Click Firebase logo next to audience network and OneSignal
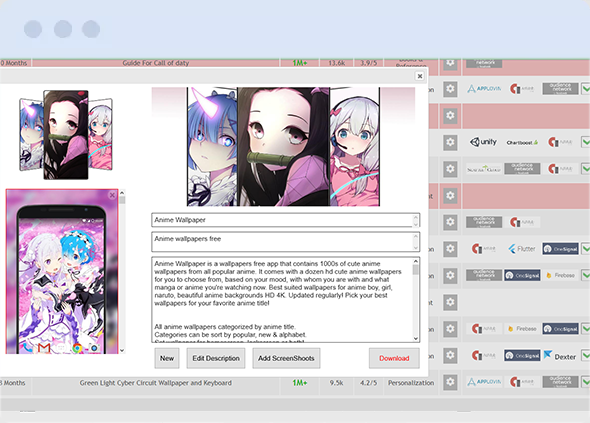The width and height of the screenshot is (590, 423). (560, 275)
